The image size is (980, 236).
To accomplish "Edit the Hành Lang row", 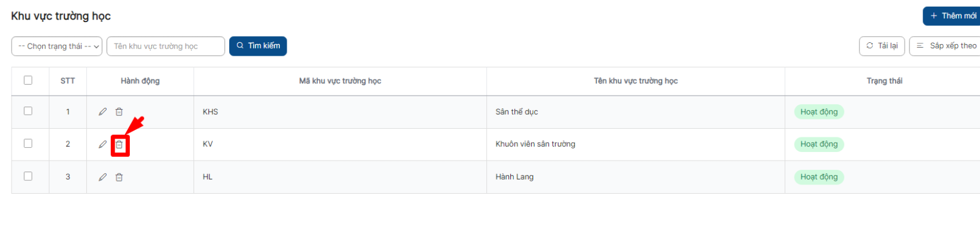I will click(x=102, y=177).
